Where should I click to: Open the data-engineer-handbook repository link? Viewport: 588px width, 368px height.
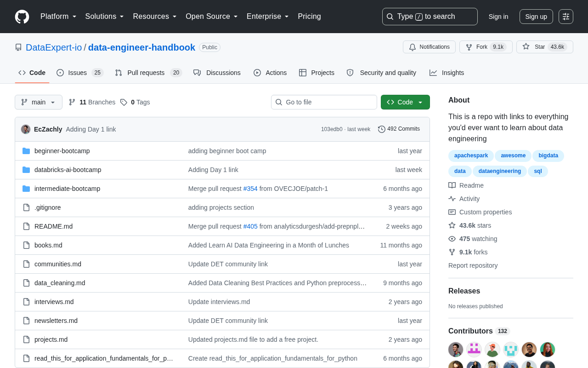click(141, 47)
